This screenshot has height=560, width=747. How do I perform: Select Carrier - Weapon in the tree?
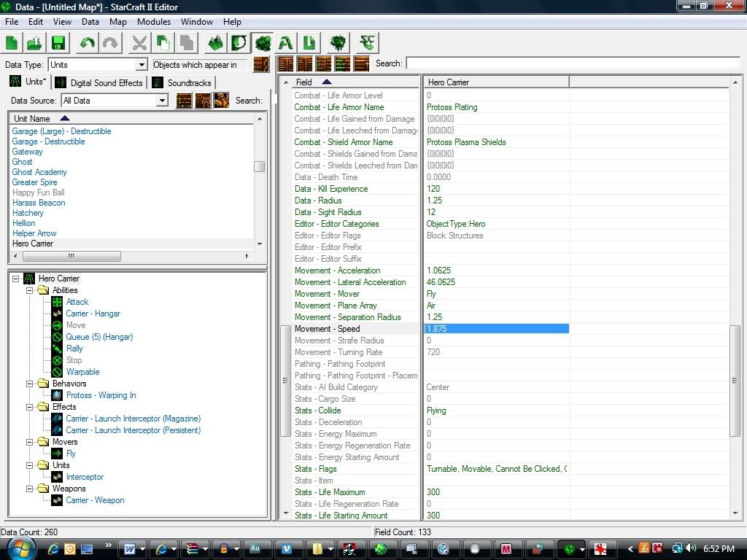pyautogui.click(x=95, y=500)
